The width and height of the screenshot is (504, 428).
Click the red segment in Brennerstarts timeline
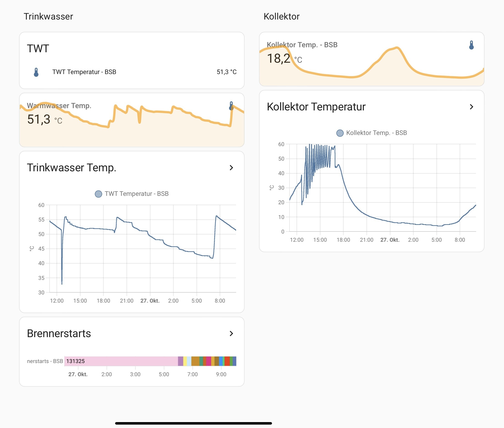(x=227, y=361)
